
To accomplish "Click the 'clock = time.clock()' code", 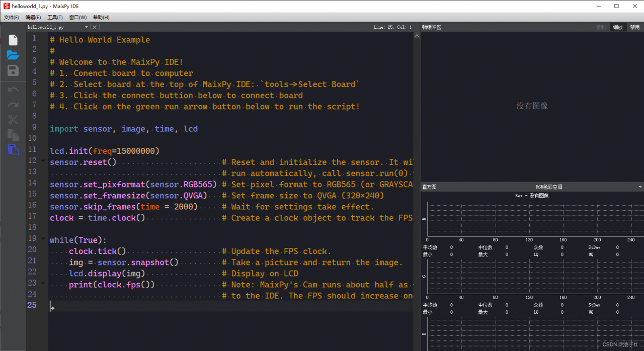I will 98,218.
